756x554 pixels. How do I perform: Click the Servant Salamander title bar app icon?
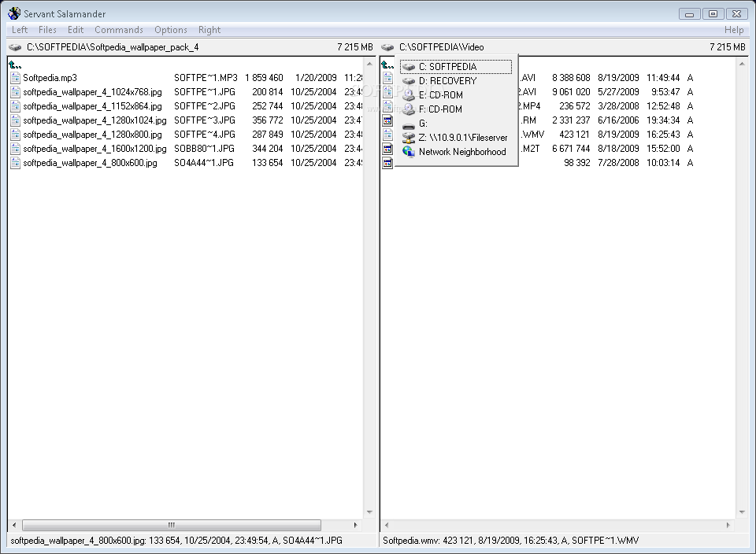click(x=14, y=13)
